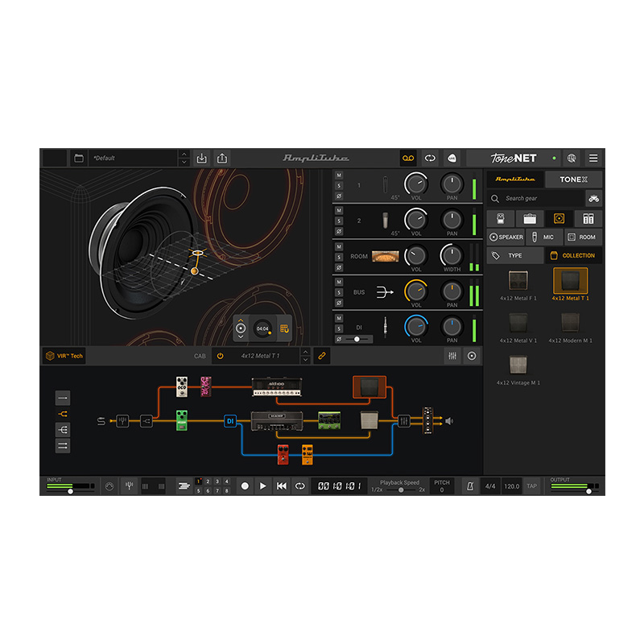Click the link chain icon beside cab name
Screen dimensions: 644x644
point(322,355)
